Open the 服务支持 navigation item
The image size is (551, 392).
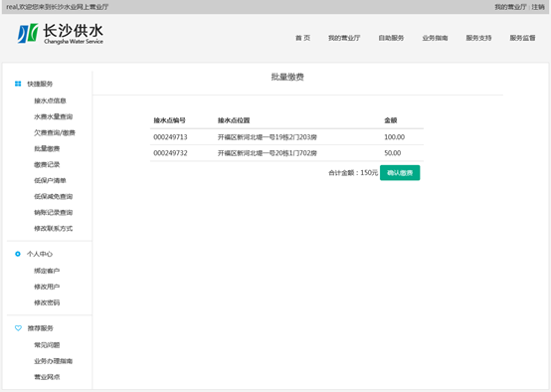tap(478, 38)
